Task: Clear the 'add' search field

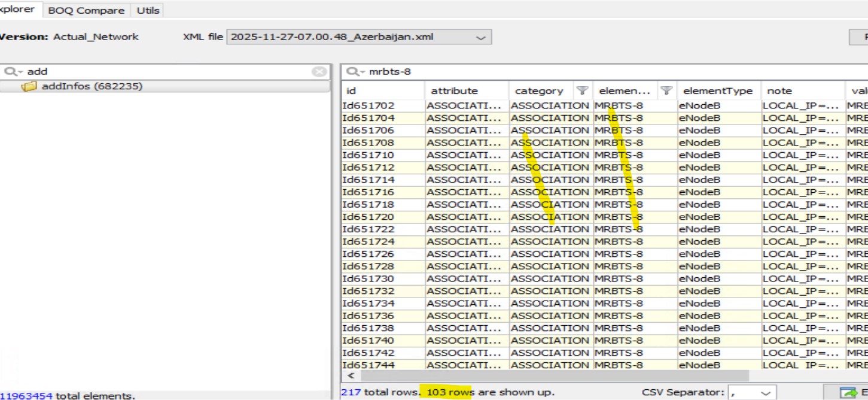Action: tap(319, 72)
